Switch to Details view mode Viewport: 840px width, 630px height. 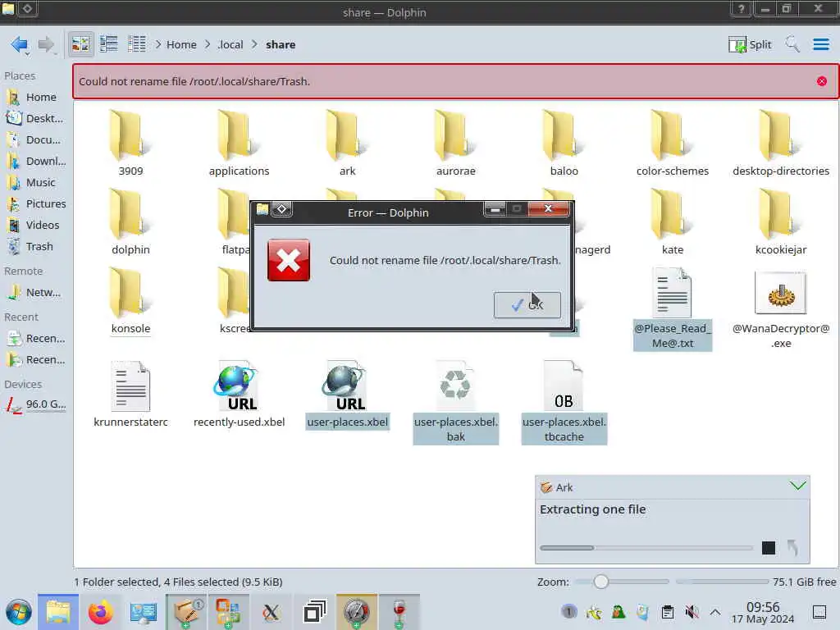click(x=137, y=44)
